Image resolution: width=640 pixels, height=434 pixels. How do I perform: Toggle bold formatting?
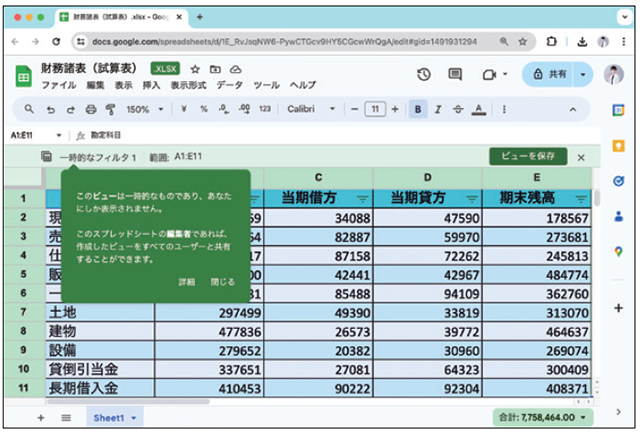pyautogui.click(x=418, y=109)
